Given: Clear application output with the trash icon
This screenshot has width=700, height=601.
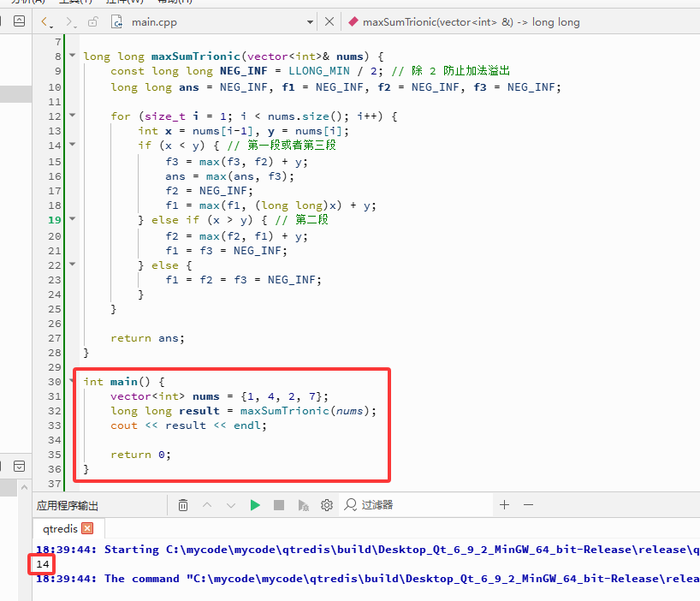Looking at the screenshot, I should 183,505.
